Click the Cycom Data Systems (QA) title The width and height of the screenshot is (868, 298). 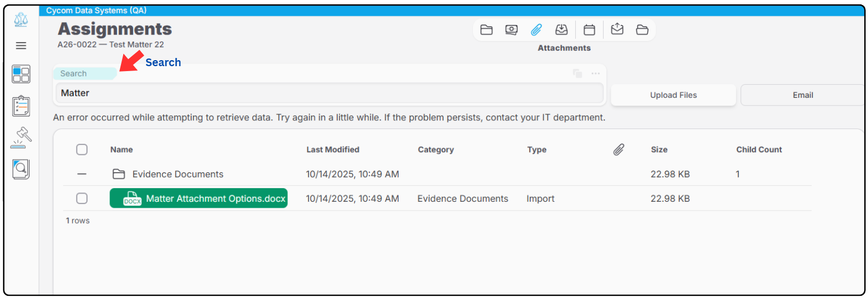coord(96,10)
